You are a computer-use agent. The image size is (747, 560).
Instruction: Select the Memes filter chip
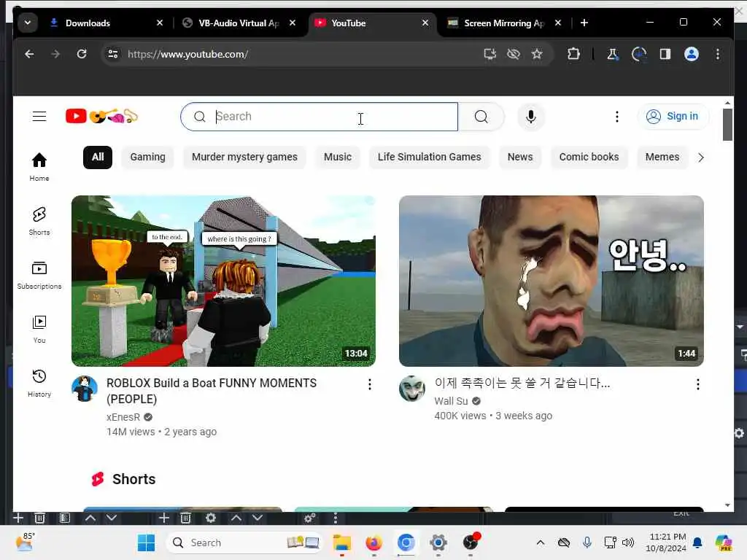pyautogui.click(x=662, y=157)
